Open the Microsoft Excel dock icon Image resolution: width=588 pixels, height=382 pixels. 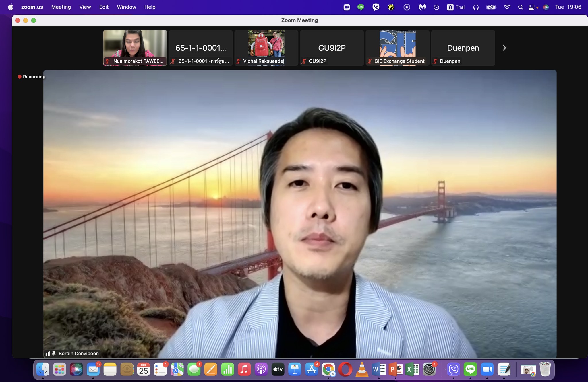(x=412, y=369)
